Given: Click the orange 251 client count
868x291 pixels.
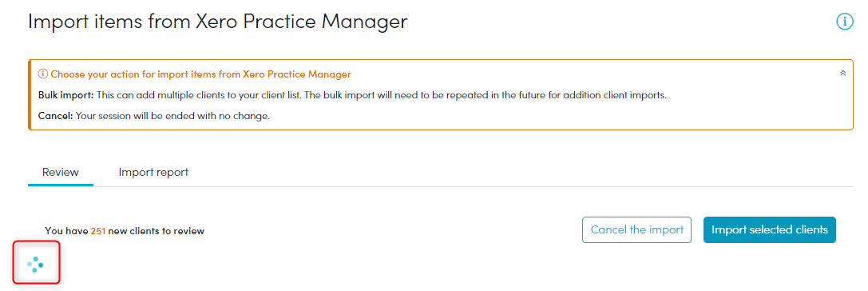Looking at the screenshot, I should (x=98, y=231).
